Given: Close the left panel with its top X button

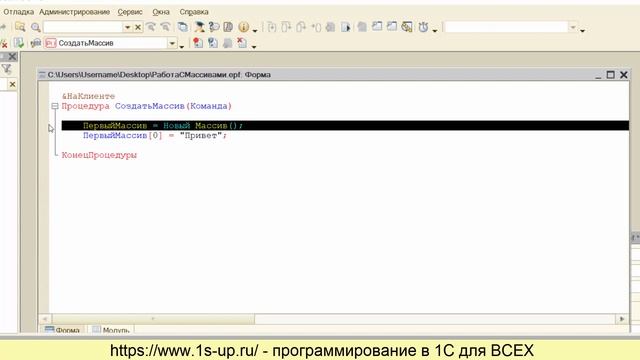Looking at the screenshot, I should click(x=13, y=57).
